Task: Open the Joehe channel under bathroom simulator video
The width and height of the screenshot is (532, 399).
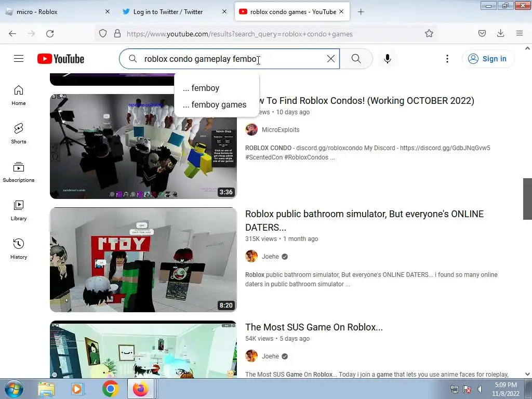Action: [270, 257]
